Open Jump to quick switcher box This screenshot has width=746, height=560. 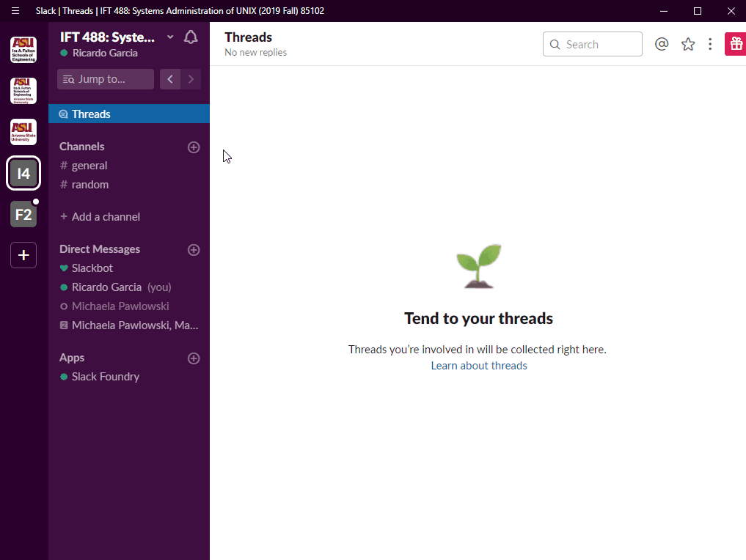(106, 79)
